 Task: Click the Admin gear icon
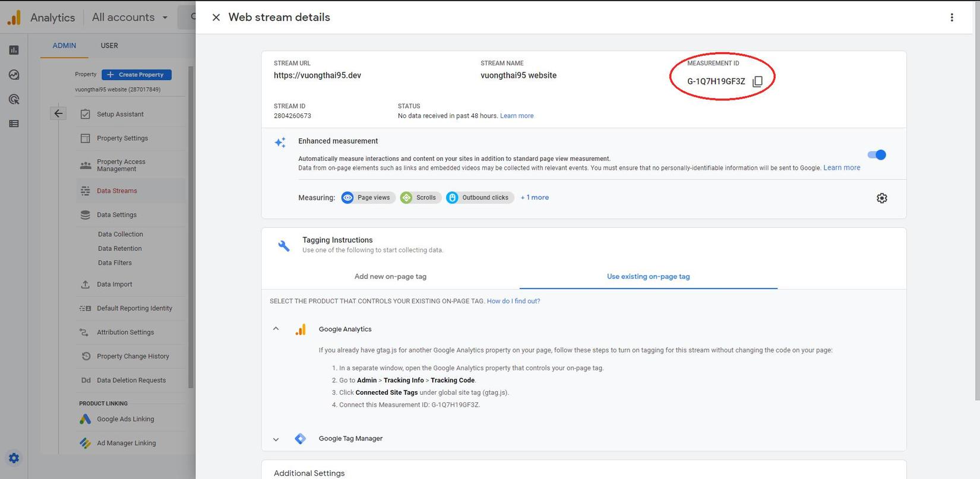(x=14, y=458)
